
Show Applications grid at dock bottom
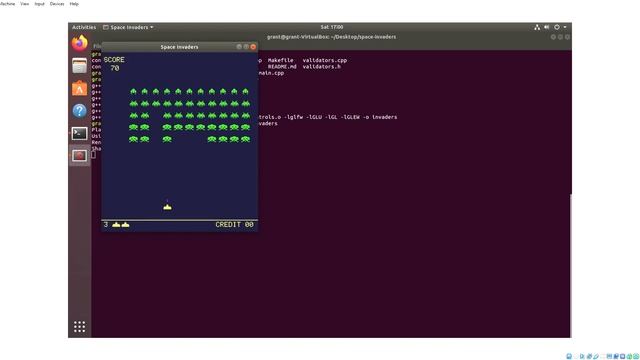79,327
